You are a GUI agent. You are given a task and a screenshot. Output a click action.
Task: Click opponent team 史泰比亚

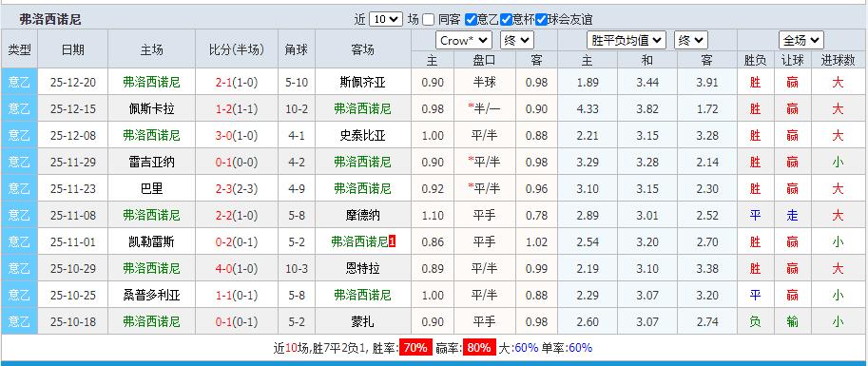tap(362, 136)
